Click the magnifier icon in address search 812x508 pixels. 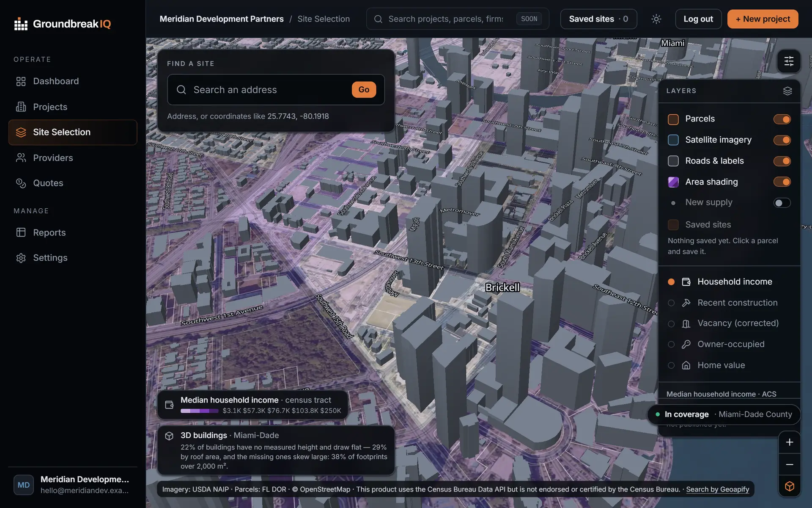181,90
